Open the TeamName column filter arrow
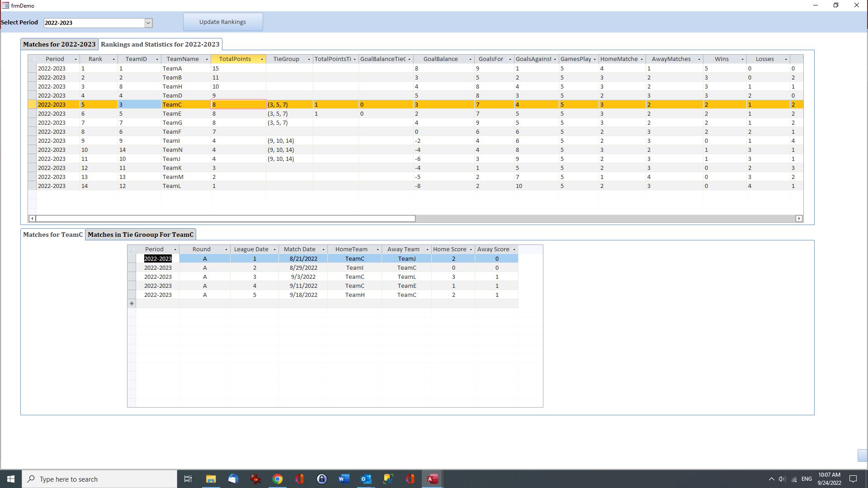Screen dimensions: 868x488 pyautogui.click(x=207, y=59)
